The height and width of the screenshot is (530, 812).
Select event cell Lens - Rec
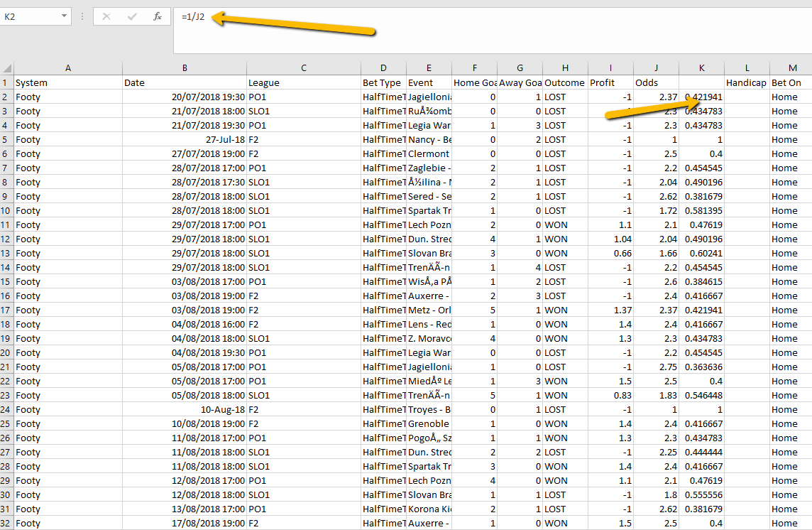point(429,324)
